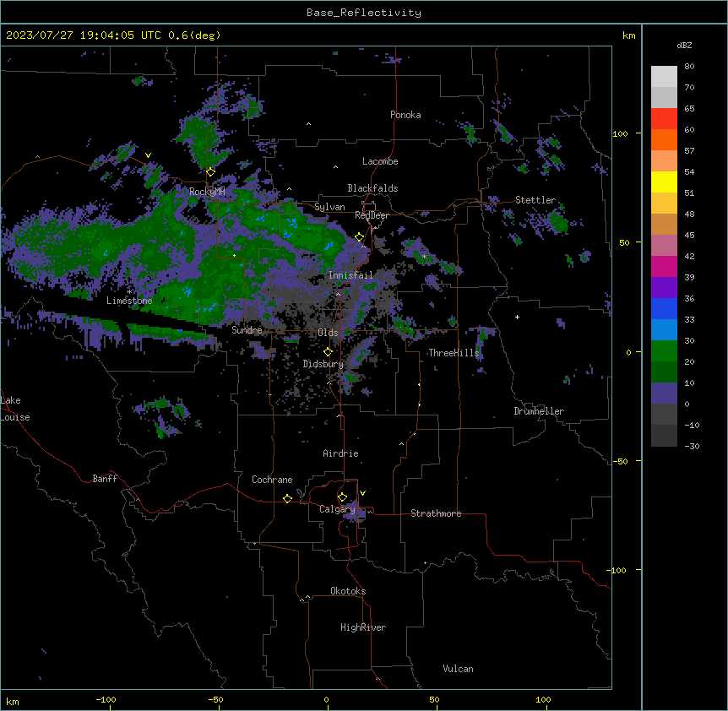The height and width of the screenshot is (711, 728).
Task: Pick the purple 36-39 dBZ legend swatch
Action: [x=664, y=288]
